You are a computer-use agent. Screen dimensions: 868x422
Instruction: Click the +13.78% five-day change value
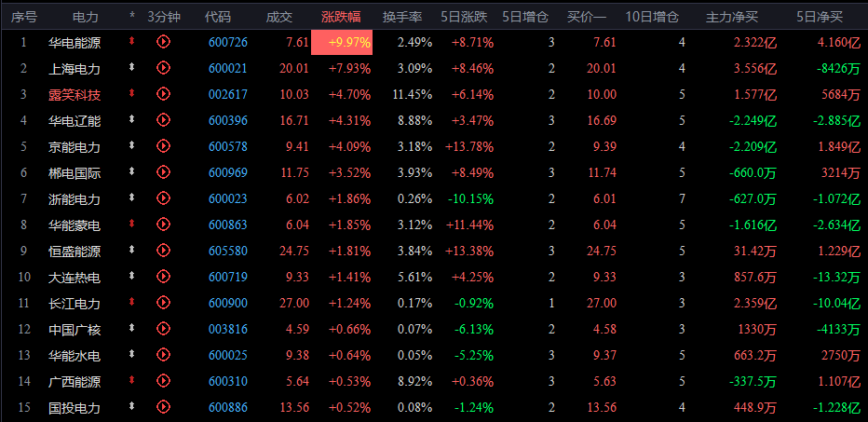coord(469,147)
